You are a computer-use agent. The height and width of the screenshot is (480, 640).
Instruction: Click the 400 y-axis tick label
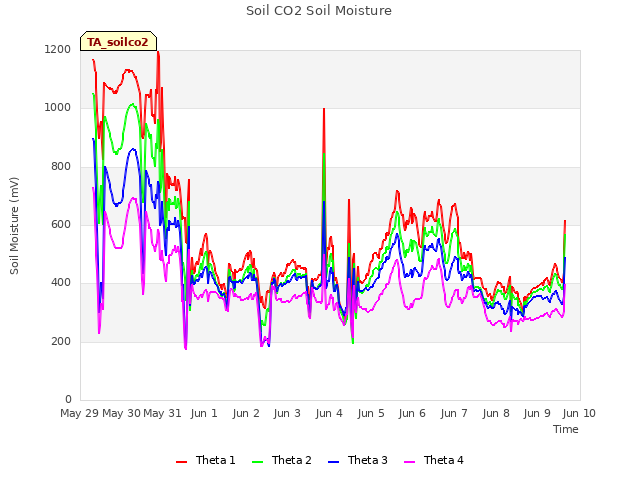pos(61,283)
